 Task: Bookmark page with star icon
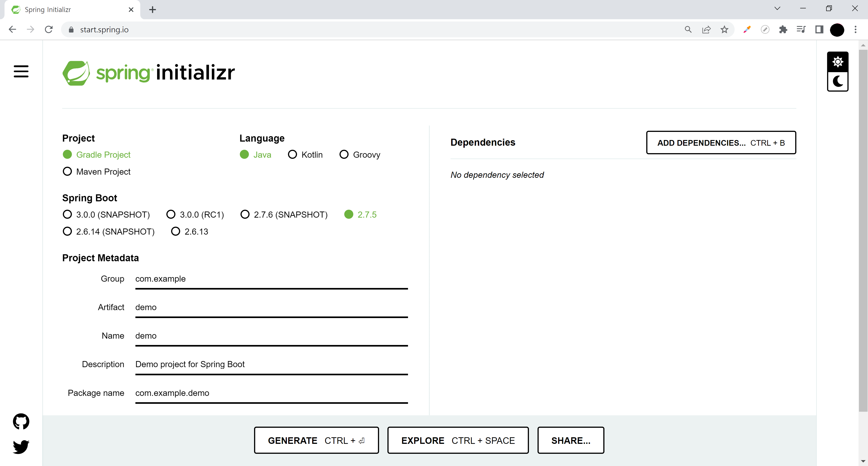[724, 30]
